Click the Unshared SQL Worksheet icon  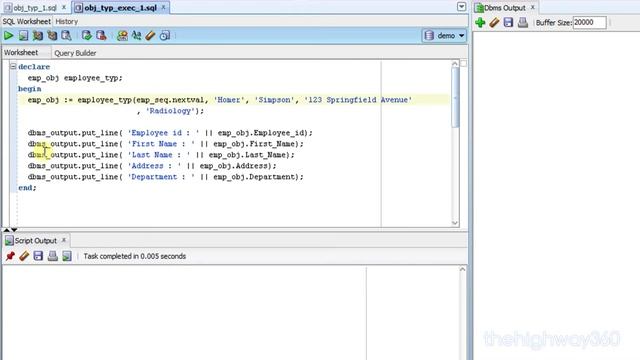pos(122,36)
